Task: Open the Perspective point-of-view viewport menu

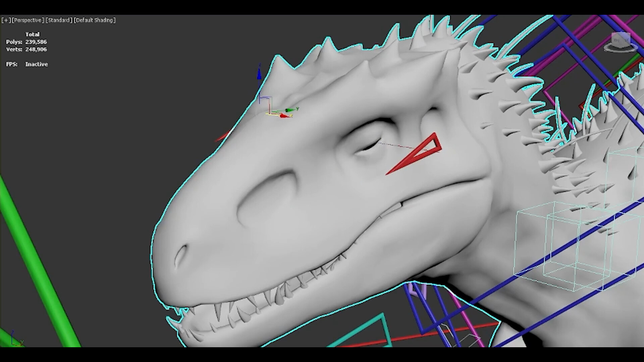Action: [29, 20]
